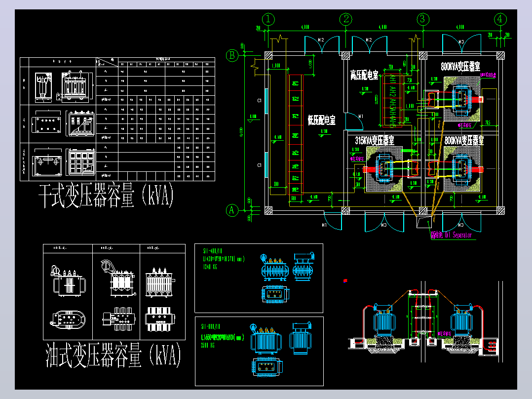Click the 低压配电室 room label
532x399 pixels.
pyautogui.click(x=322, y=120)
